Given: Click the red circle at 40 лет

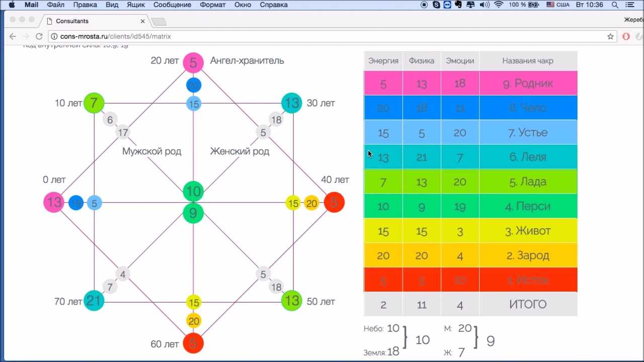Looking at the screenshot, I should coord(335,203).
